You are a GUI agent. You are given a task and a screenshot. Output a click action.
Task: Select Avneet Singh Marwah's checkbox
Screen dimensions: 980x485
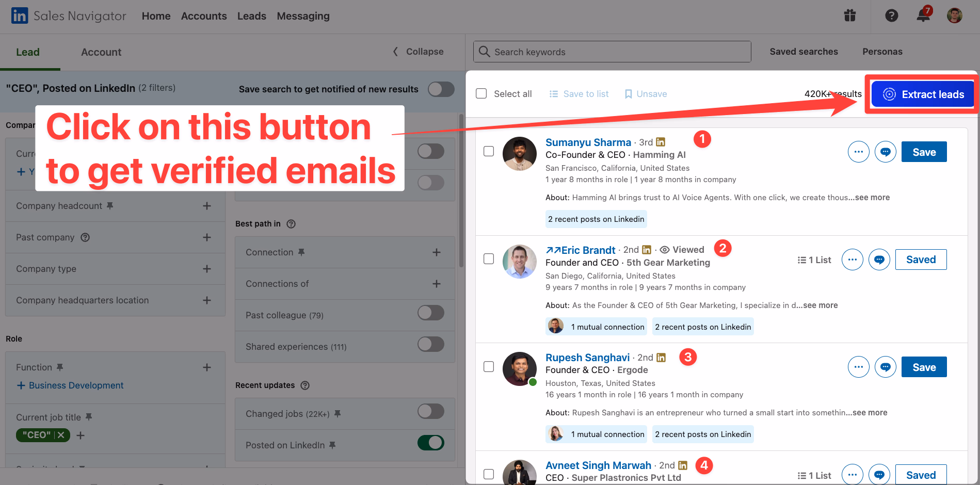489,474
